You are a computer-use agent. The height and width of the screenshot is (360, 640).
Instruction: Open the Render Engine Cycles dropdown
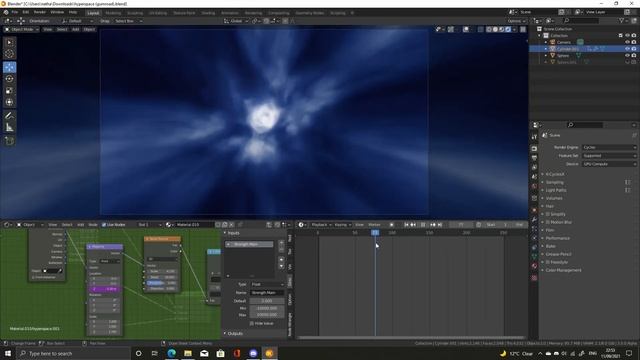pyautogui.click(x=609, y=147)
